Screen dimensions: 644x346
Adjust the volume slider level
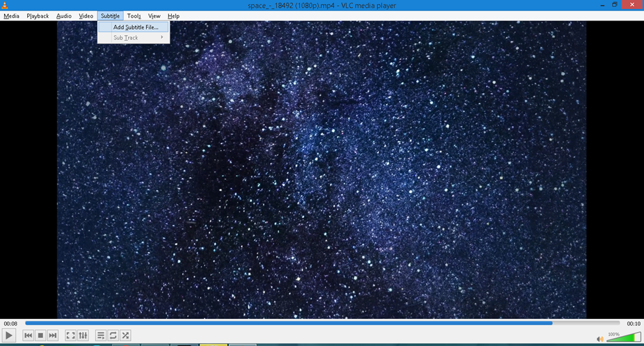[x=624, y=337]
